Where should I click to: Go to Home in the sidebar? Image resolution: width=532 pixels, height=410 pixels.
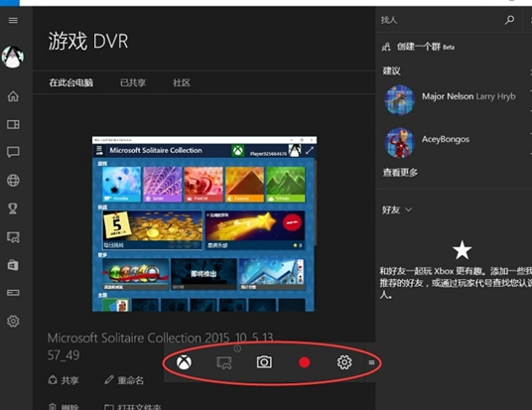click(13, 96)
